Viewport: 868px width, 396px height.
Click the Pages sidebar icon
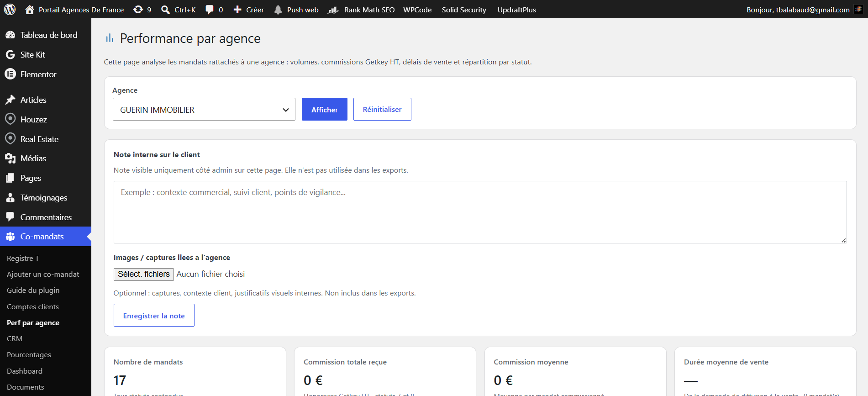click(x=10, y=178)
